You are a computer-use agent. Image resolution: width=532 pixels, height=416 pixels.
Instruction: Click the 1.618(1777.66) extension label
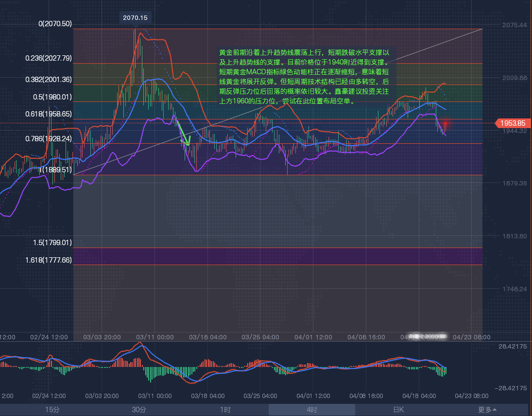click(49, 260)
